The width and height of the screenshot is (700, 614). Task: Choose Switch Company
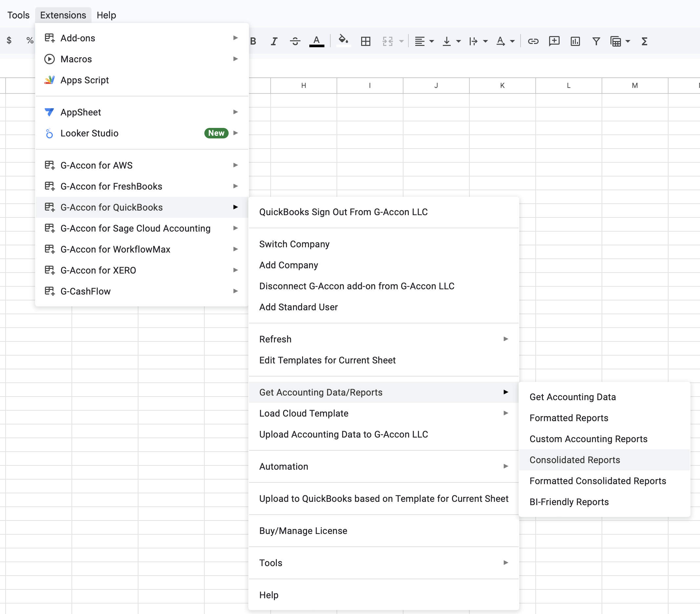click(383, 244)
